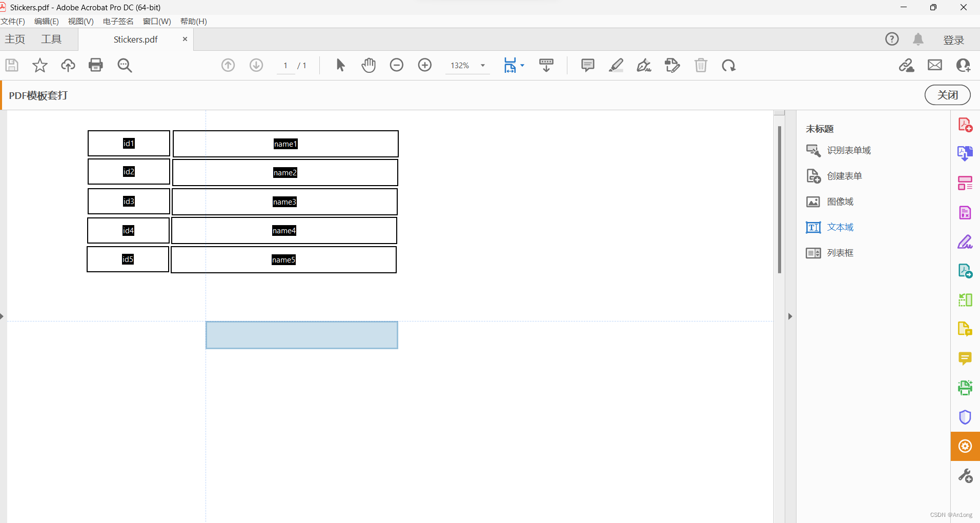Expand the left navigation pane arrow
This screenshot has width=980, height=523.
[x=3, y=316]
